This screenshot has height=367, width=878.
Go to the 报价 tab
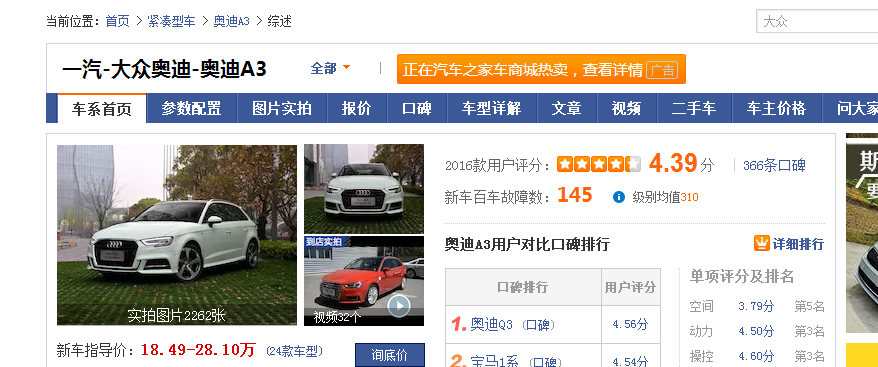[357, 109]
